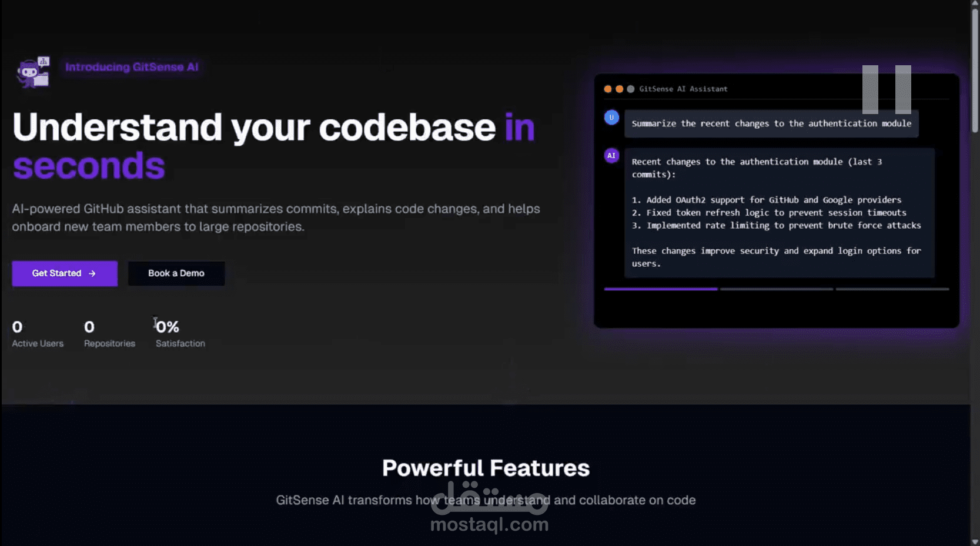
Task: Click the AI-powered GitHub assistant description paragraph
Action: tap(276, 217)
